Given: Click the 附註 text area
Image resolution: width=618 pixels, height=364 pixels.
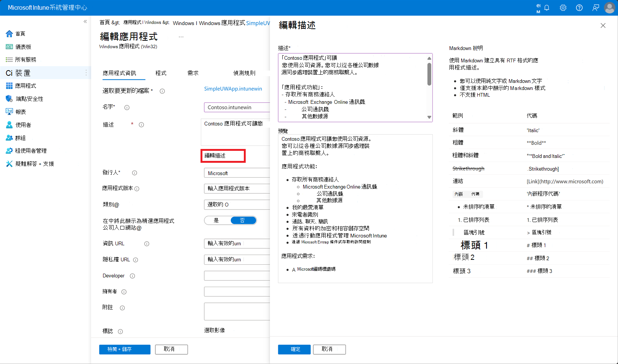Looking at the screenshot, I should point(237,311).
